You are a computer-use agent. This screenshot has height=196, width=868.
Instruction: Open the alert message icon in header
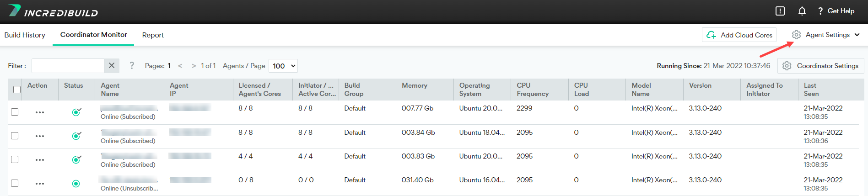(x=780, y=11)
